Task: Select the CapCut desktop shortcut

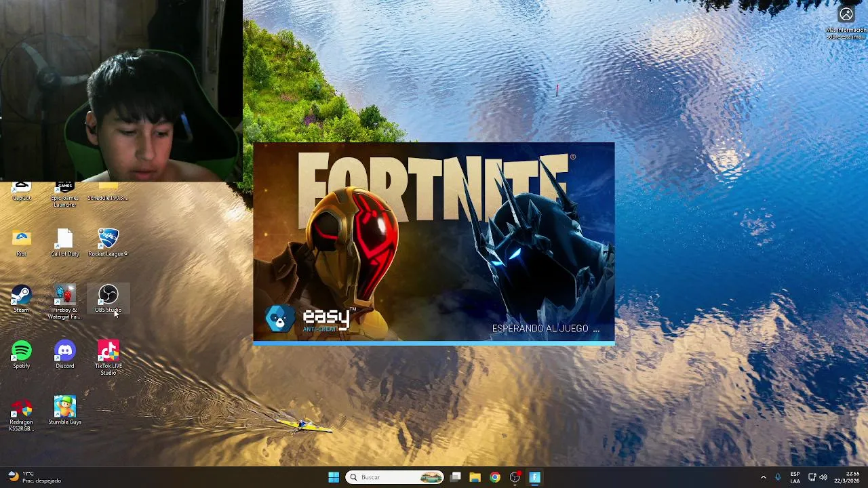Action: pyautogui.click(x=21, y=192)
